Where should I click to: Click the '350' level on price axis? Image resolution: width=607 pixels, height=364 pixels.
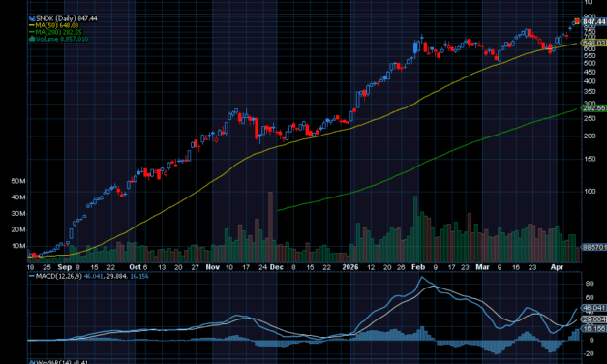pyautogui.click(x=590, y=92)
